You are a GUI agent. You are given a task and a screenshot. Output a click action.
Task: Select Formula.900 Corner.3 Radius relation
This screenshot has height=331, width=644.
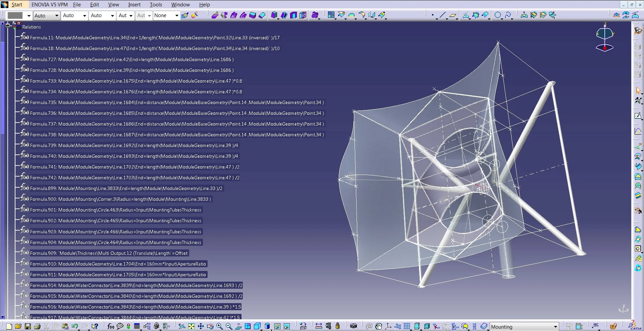click(x=120, y=199)
